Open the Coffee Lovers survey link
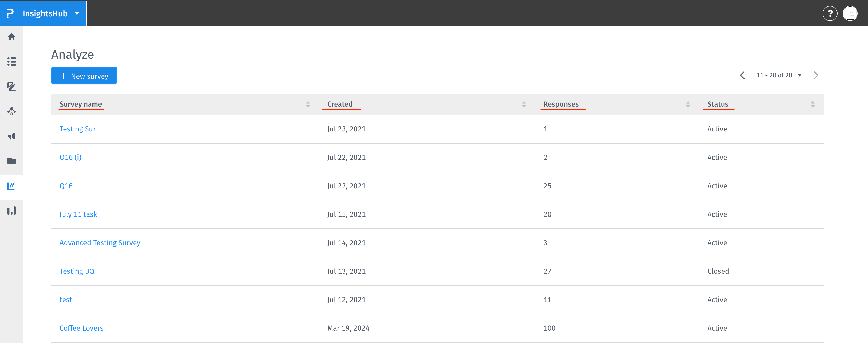 [x=81, y=328]
